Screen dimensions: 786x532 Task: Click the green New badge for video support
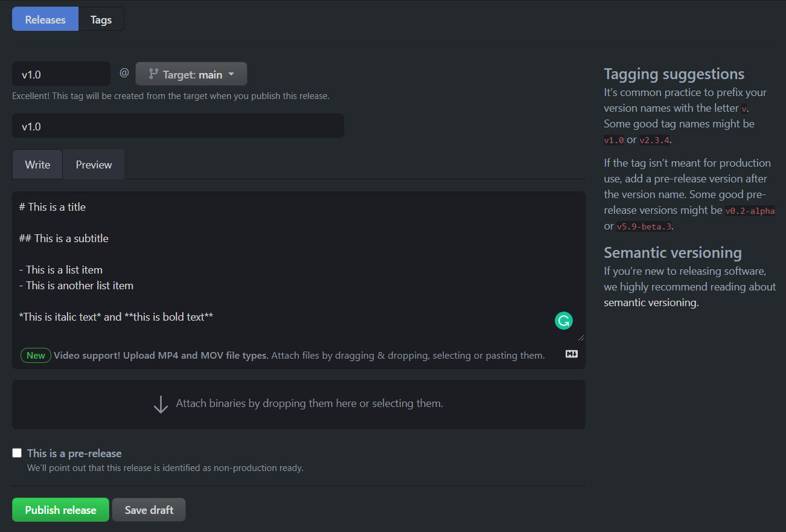(36, 355)
